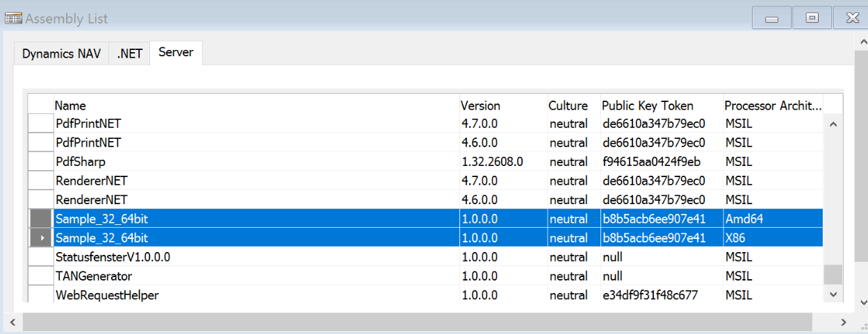Maximize the Assembly List window
868x334 pixels.
[811, 18]
